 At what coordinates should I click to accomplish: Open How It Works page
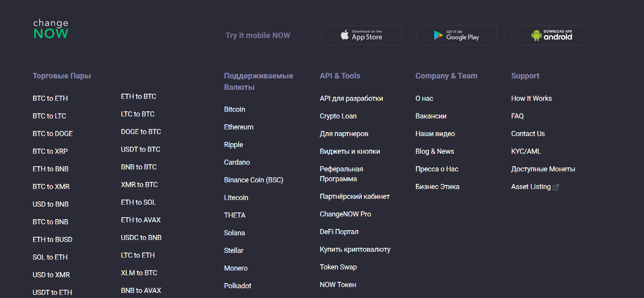click(x=532, y=98)
